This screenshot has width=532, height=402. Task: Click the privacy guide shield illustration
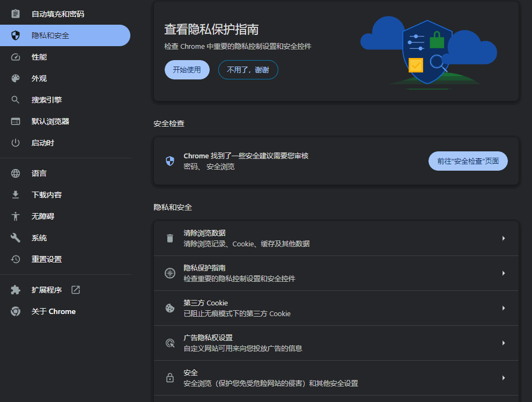point(428,53)
